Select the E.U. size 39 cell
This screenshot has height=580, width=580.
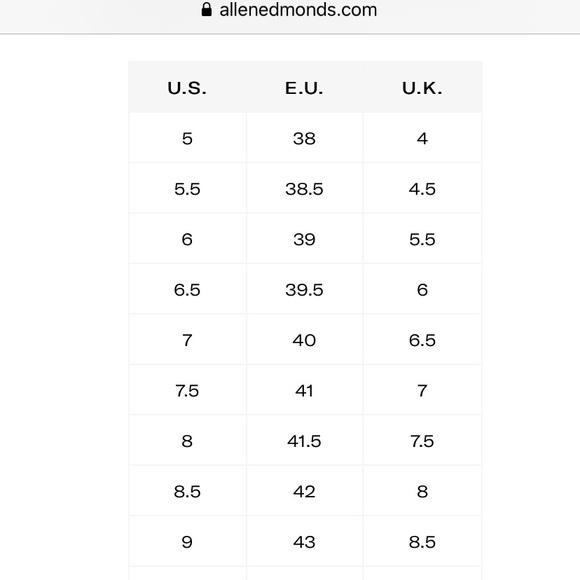[x=304, y=239]
